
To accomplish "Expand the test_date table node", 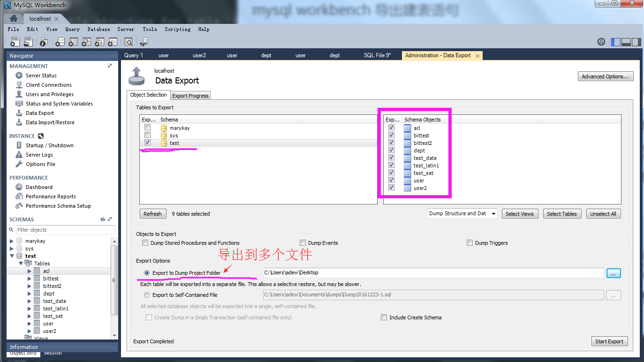I will pos(30,301).
